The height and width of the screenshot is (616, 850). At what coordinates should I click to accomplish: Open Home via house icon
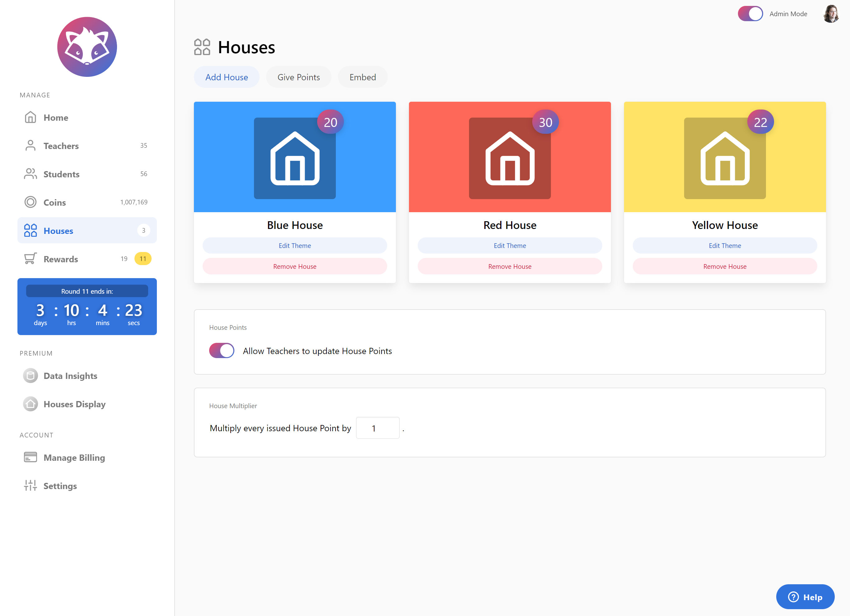[31, 117]
